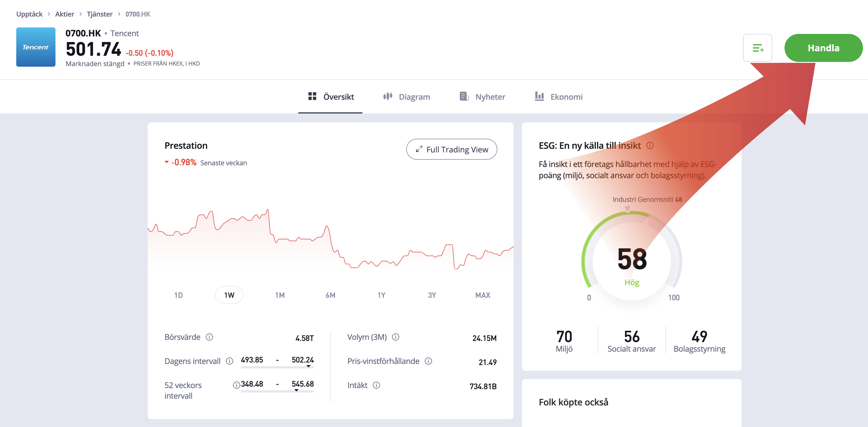Click the Tencent logo thumbnail
868x427 pixels.
[36, 47]
